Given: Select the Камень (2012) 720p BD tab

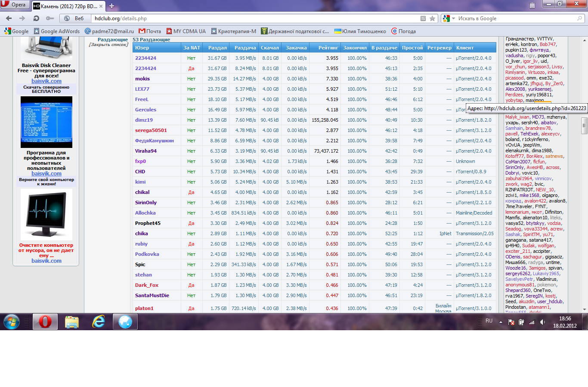Looking at the screenshot, I should [x=68, y=6].
